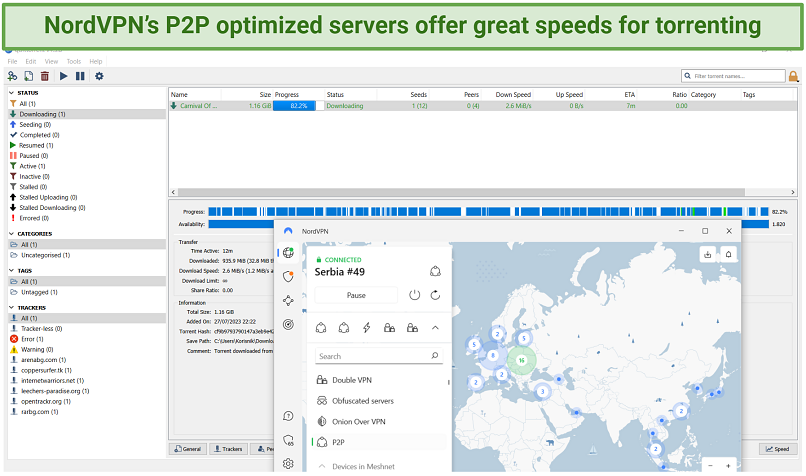Click the Filter torrent names field
The height and width of the screenshot is (476, 806).
tap(734, 76)
